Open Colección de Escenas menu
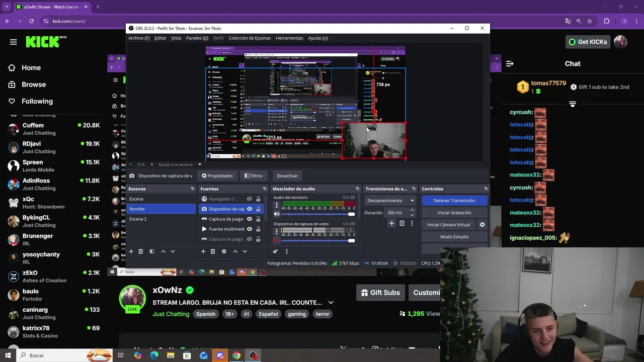The image size is (644, 362). (250, 38)
